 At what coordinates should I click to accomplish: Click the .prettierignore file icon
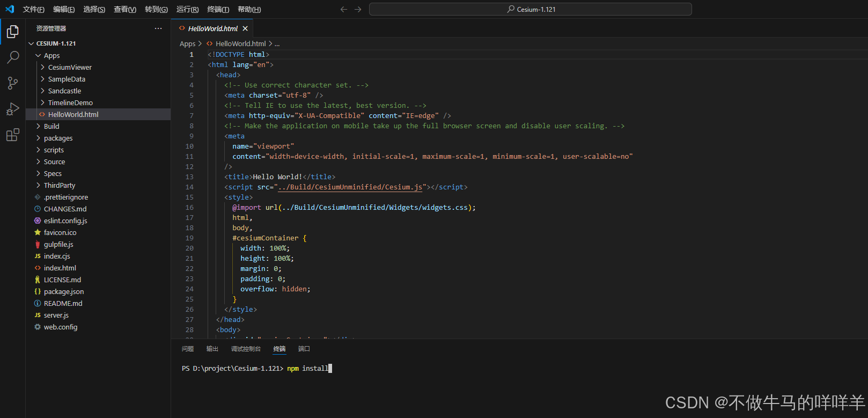tap(38, 197)
